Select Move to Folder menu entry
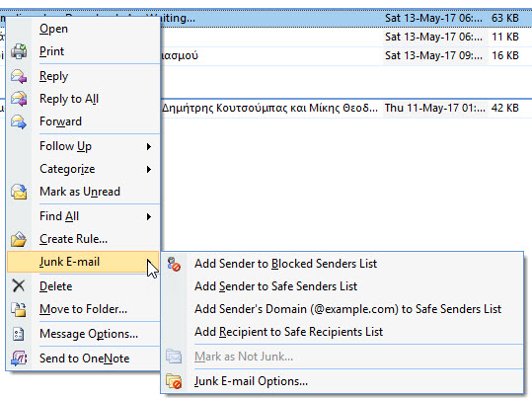 pos(83,309)
